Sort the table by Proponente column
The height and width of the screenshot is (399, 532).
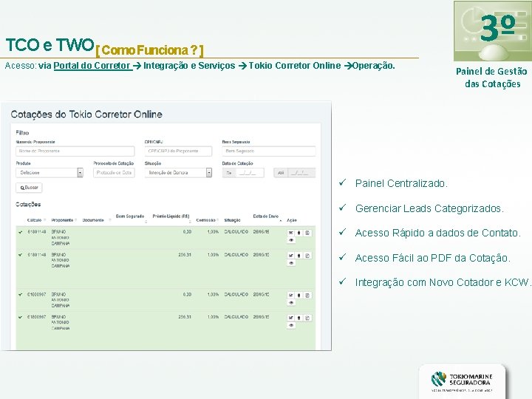pyautogui.click(x=64, y=220)
